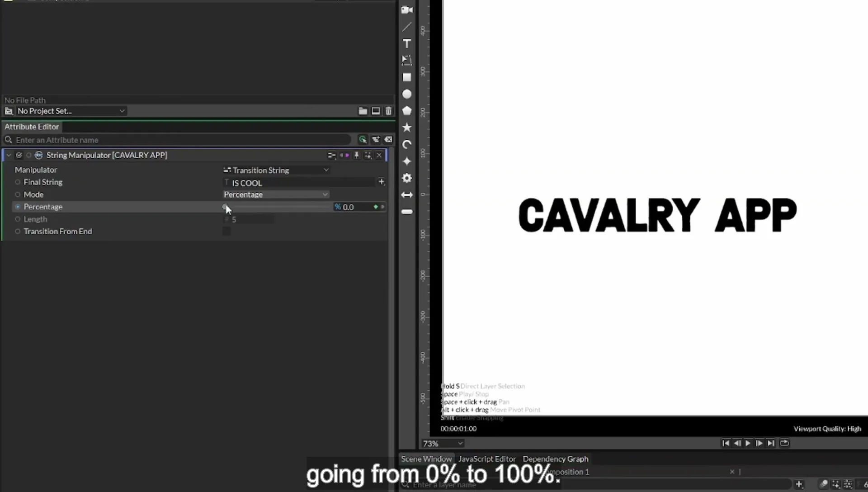Switch to the Scene Window tab
868x492 pixels.
pos(426,459)
